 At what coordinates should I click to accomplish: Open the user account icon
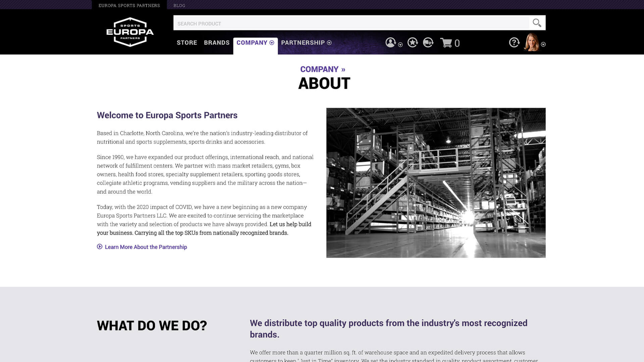click(390, 43)
